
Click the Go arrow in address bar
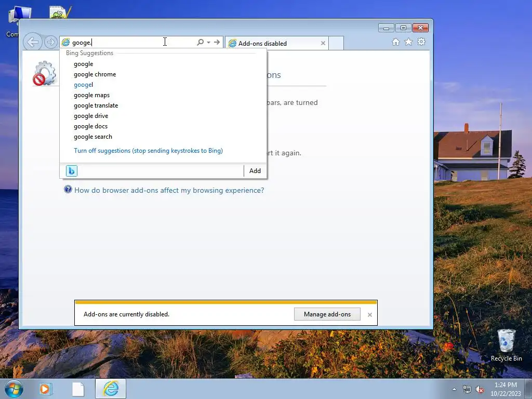(x=217, y=42)
